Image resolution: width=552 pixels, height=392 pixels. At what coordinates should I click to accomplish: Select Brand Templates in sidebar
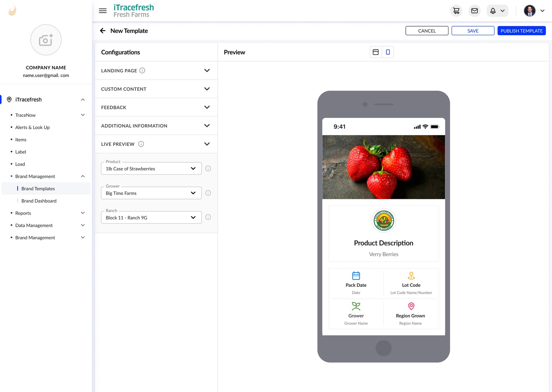pos(46,189)
